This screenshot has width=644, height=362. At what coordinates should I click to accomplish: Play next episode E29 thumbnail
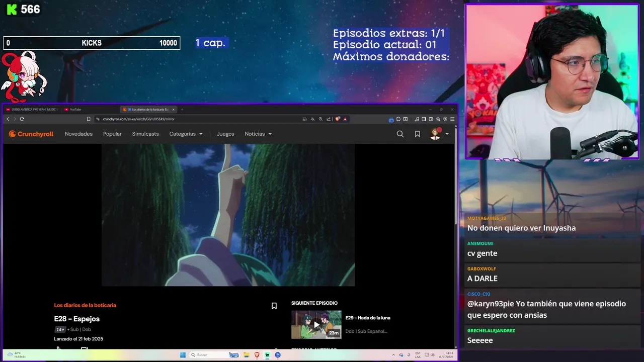316,324
